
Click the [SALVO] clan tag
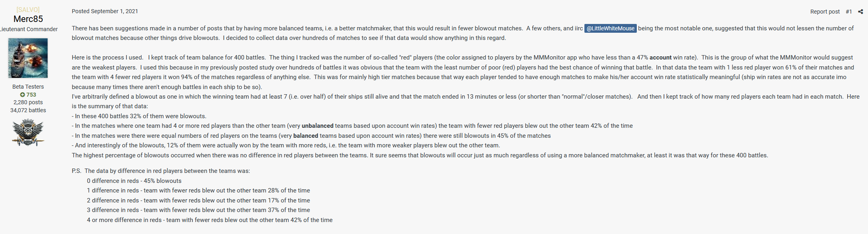pos(28,10)
